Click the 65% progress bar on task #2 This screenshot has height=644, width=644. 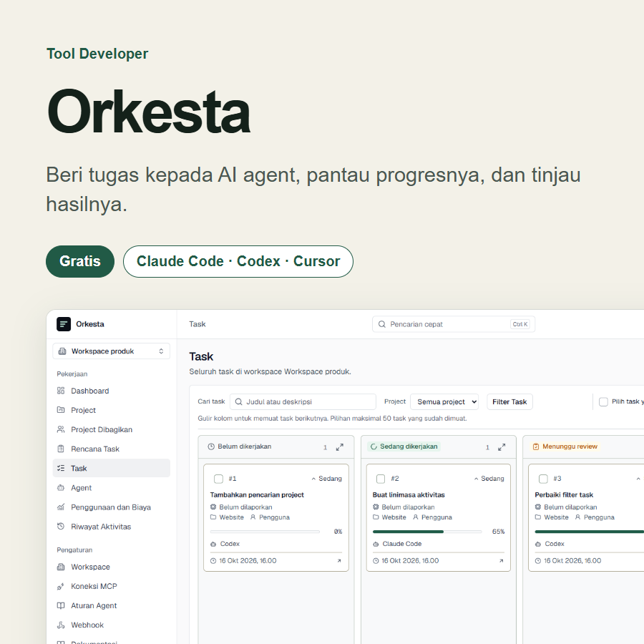[x=427, y=532]
